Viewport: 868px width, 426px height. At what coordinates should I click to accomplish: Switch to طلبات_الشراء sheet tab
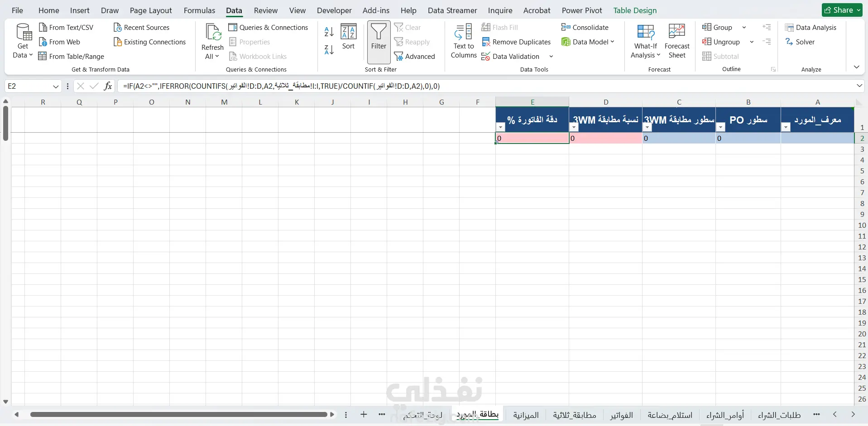(x=779, y=415)
